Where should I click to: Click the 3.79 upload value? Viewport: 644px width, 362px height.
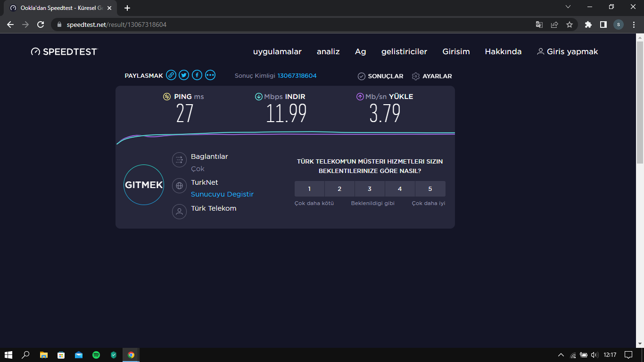[x=385, y=114]
